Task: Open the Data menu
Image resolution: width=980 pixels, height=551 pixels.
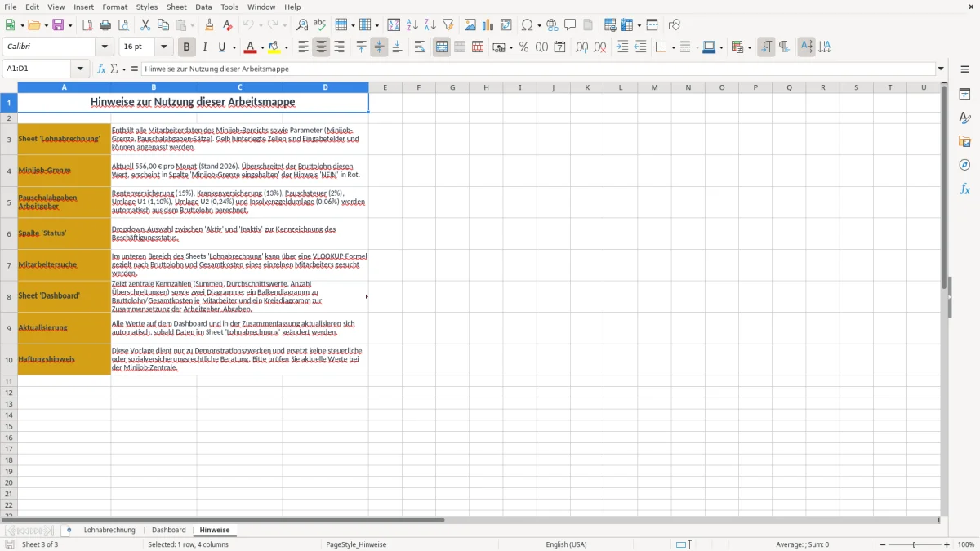Action: coord(203,7)
